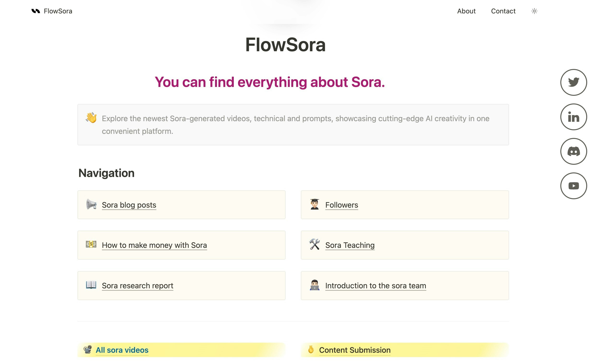609x364 pixels.
Task: Open Introduction to the sora team
Action: (375, 285)
